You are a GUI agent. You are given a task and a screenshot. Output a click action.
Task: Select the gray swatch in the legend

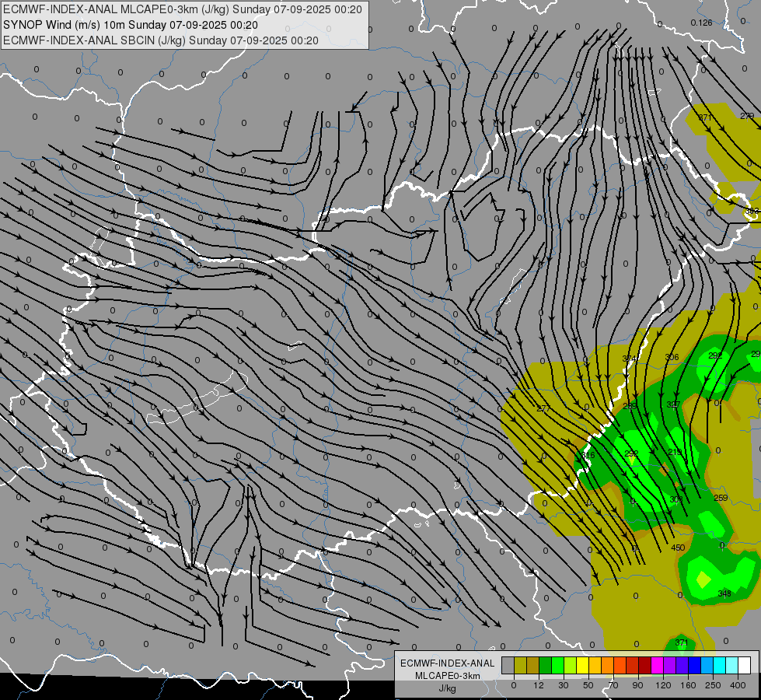tap(508, 666)
